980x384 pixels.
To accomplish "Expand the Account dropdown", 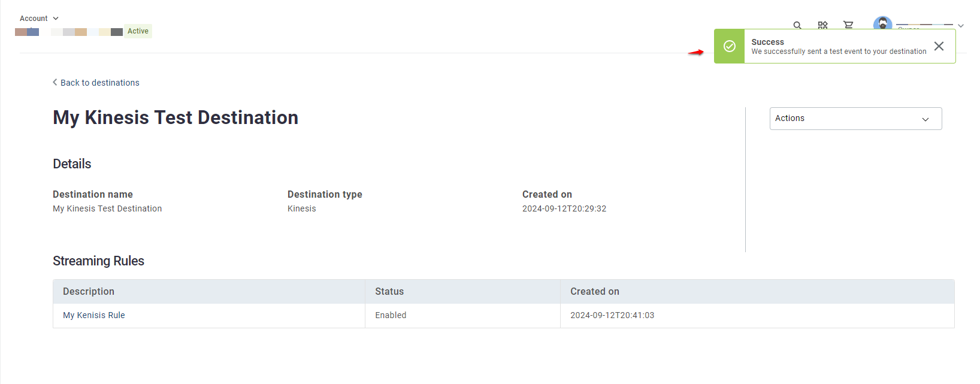I will click(x=40, y=19).
